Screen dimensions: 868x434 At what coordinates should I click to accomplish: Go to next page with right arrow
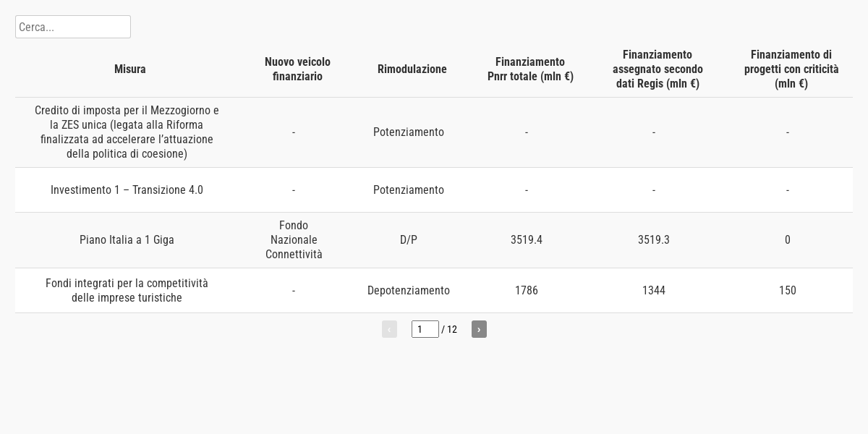tap(479, 329)
